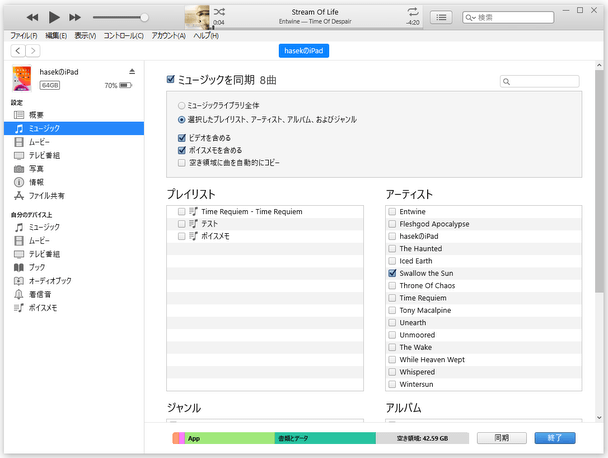
Task: Click the App segment in storage bar
Action: coord(230,439)
